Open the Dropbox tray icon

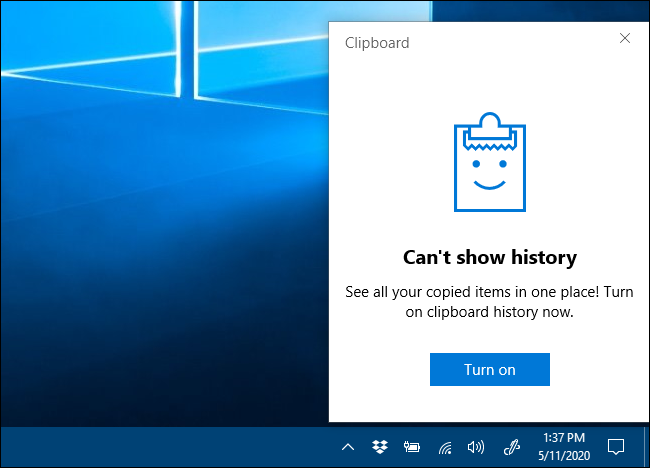point(380,447)
